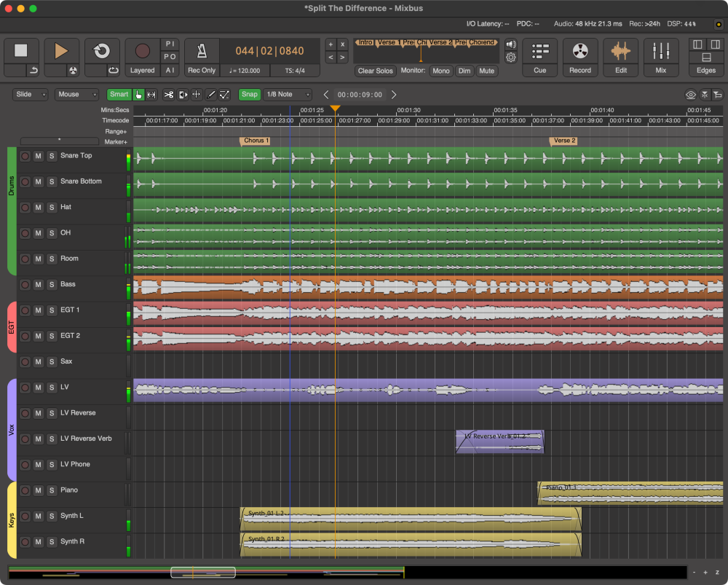The image size is (728, 585).
Task: Zoom in with plus at bottom right
Action: [705, 573]
